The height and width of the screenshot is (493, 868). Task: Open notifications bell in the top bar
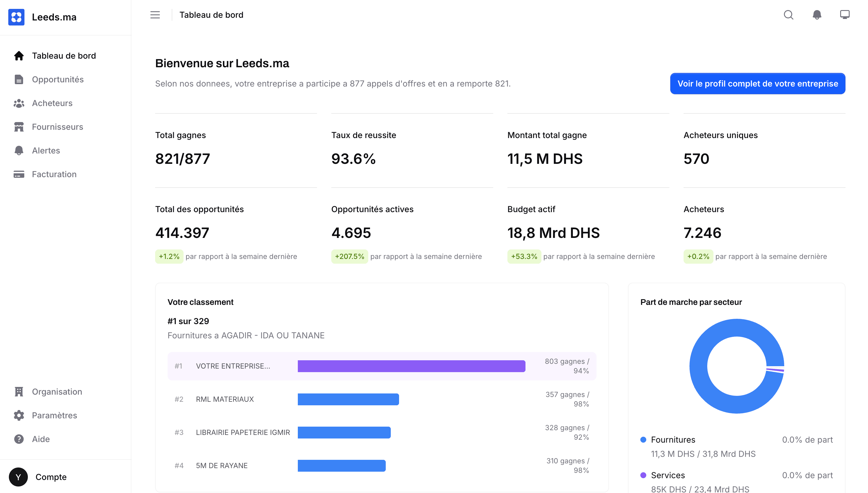point(816,15)
